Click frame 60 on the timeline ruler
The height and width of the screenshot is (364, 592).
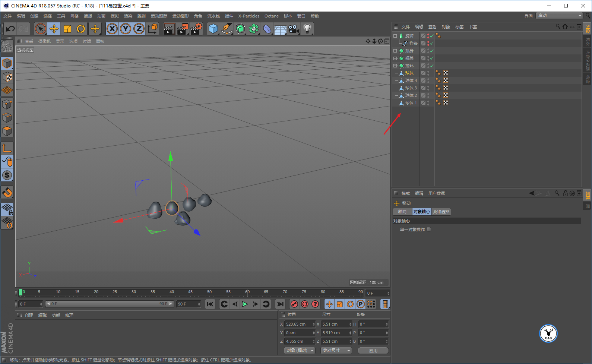pyautogui.click(x=247, y=292)
